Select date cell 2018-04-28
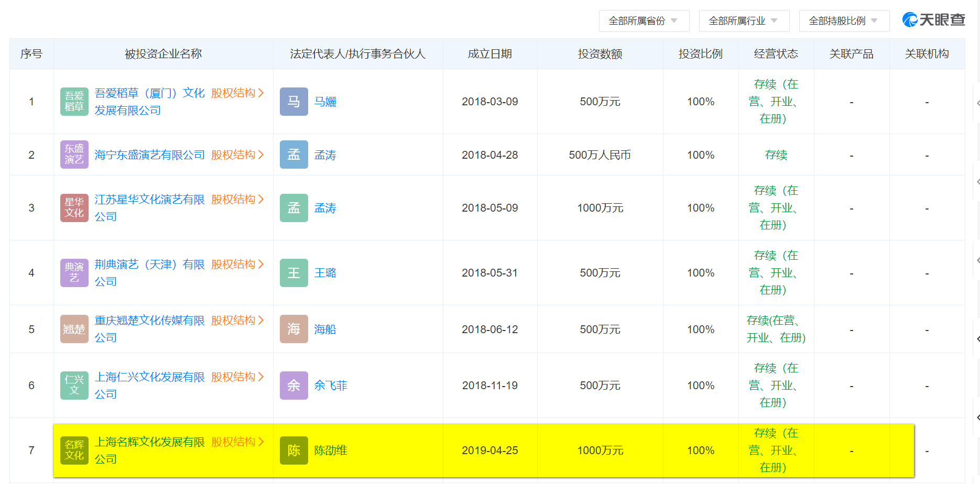980x484 pixels. click(x=490, y=155)
